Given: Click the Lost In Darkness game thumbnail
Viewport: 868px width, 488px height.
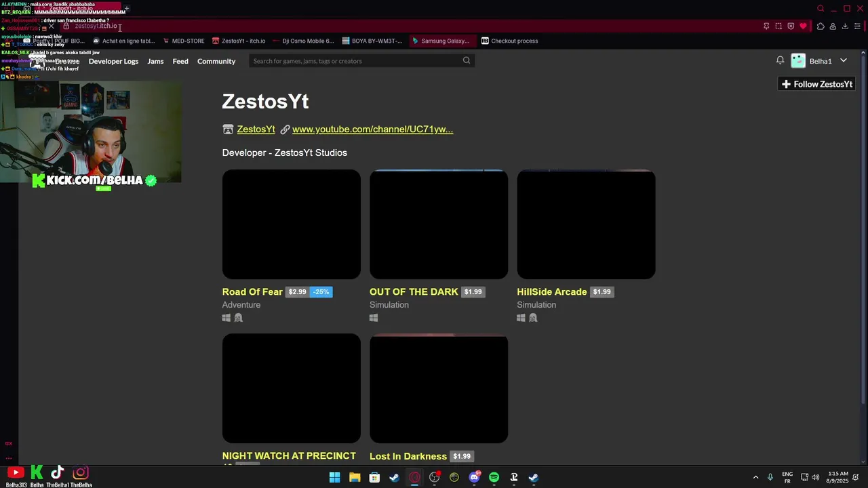Looking at the screenshot, I should [439, 388].
